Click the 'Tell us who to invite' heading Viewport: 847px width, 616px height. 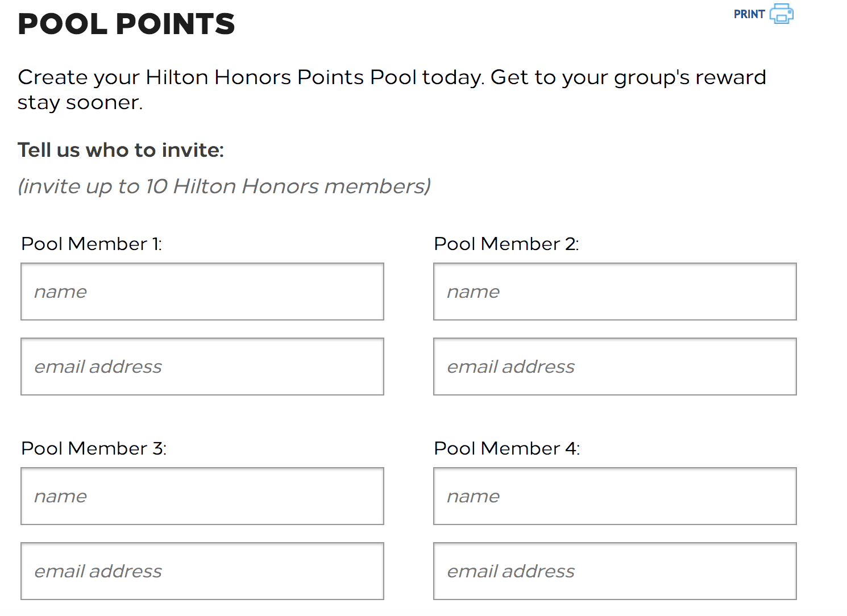pos(121,149)
